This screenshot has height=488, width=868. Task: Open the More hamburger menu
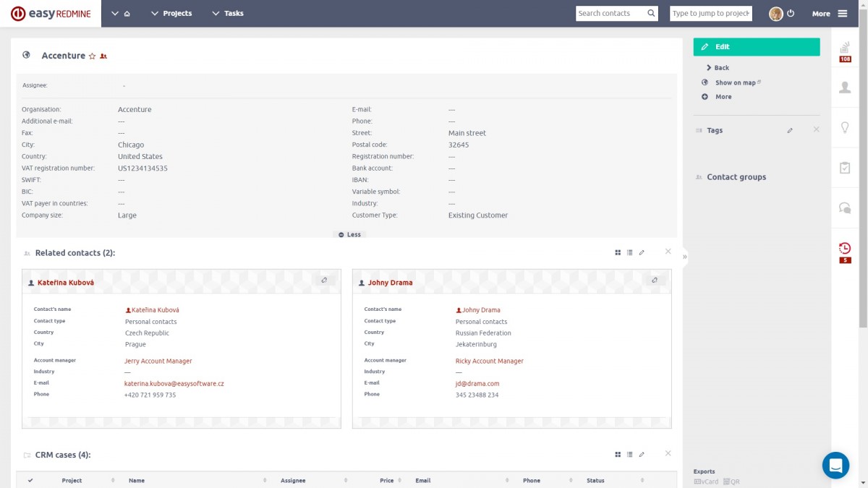coord(830,14)
